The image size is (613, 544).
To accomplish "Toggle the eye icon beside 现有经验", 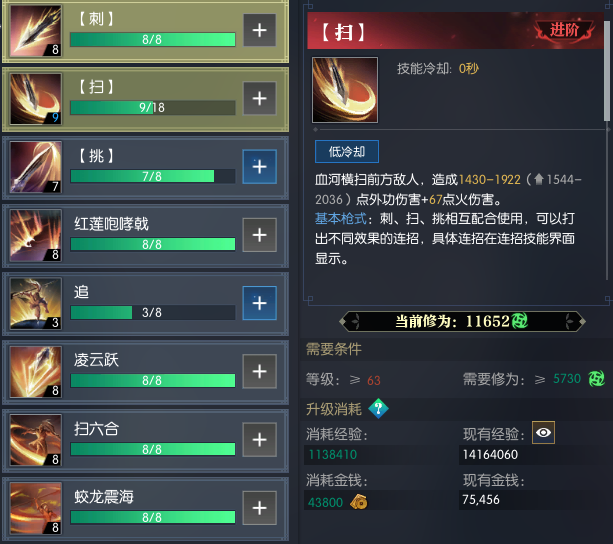I will point(543,432).
